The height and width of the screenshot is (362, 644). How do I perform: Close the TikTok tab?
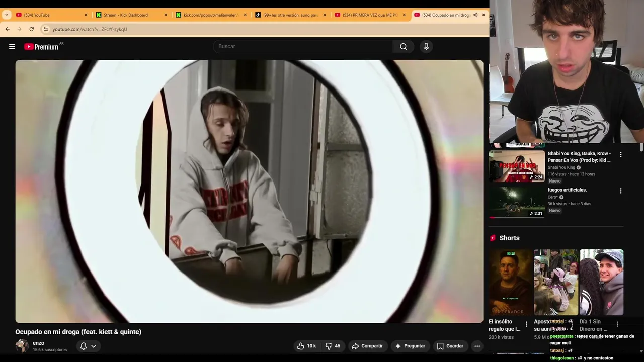point(325,15)
